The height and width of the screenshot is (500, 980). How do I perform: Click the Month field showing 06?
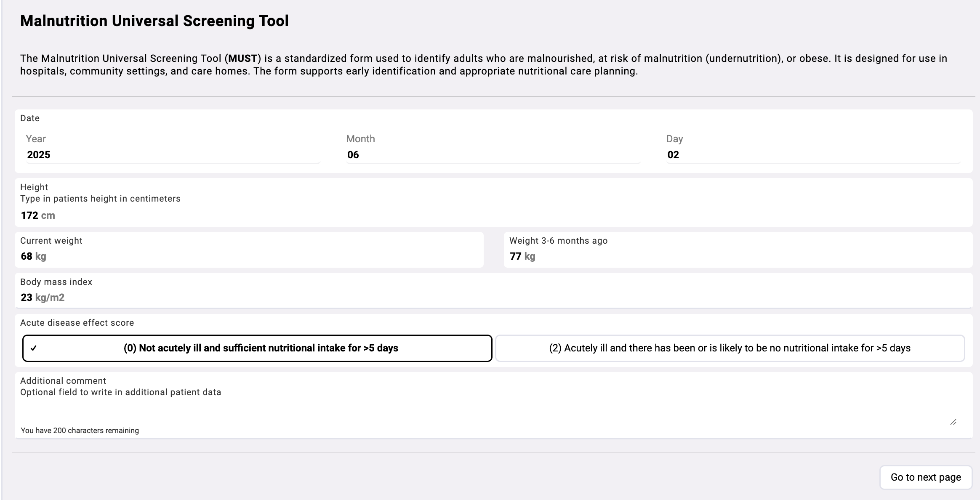pyautogui.click(x=493, y=155)
